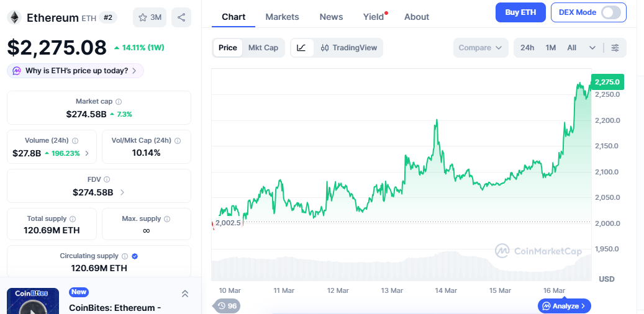The width and height of the screenshot is (644, 314).
Task: Click the New badge above CoinBites
Action: 79,292
